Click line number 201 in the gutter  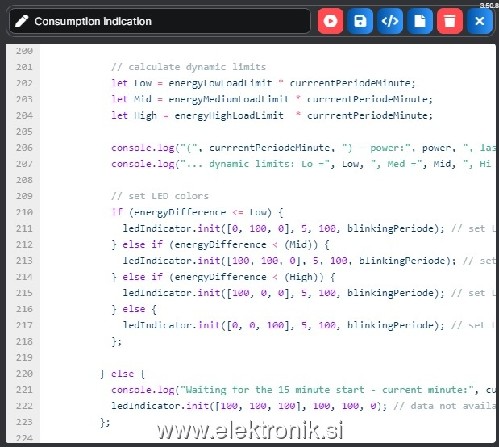click(24, 67)
